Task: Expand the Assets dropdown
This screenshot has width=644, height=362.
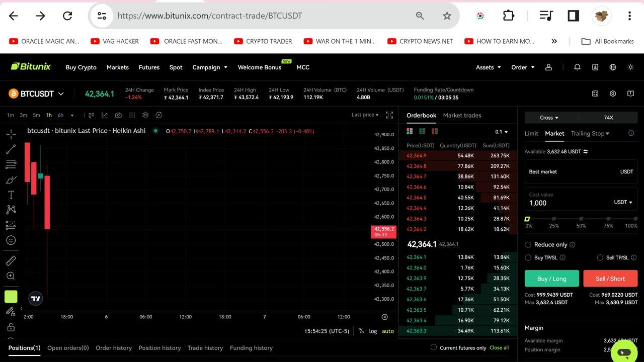Action: click(488, 67)
